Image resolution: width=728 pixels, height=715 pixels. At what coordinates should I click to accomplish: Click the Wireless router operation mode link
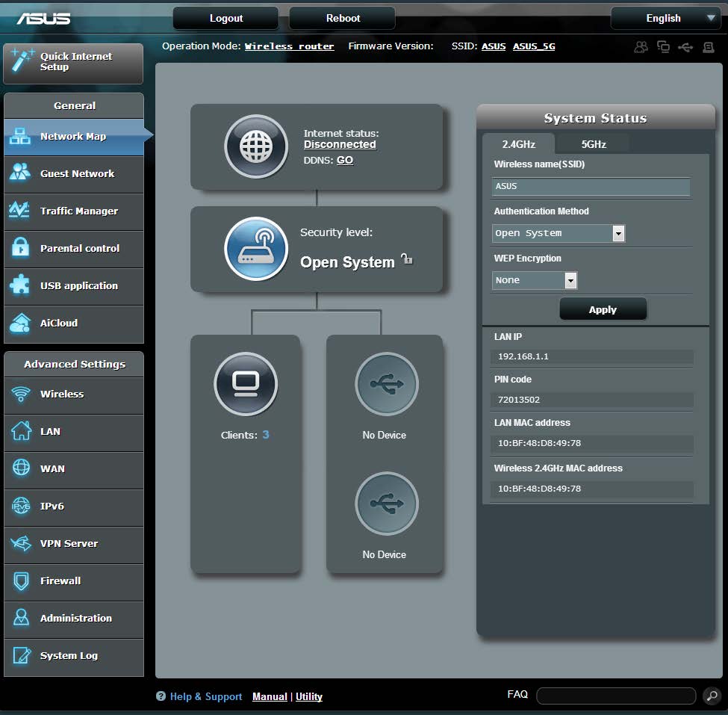(289, 46)
